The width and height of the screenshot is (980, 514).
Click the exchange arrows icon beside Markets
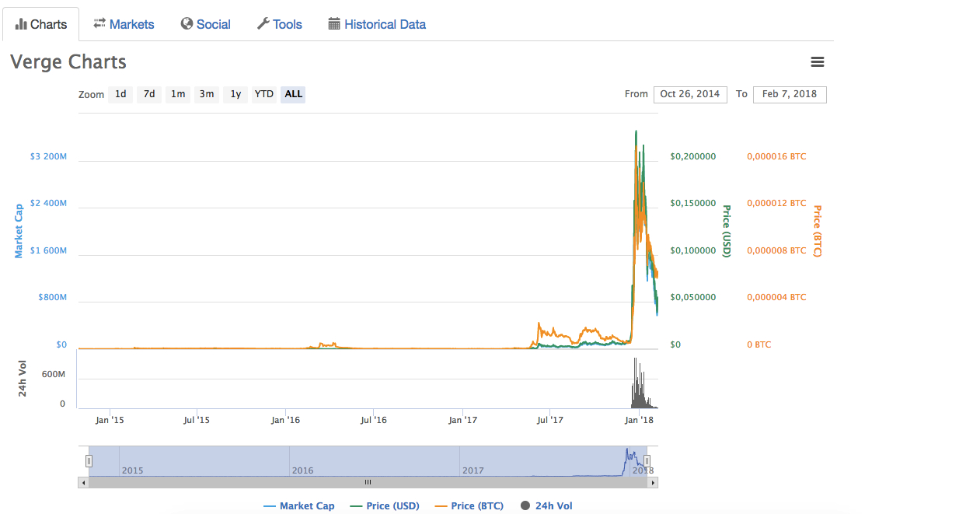pos(99,24)
